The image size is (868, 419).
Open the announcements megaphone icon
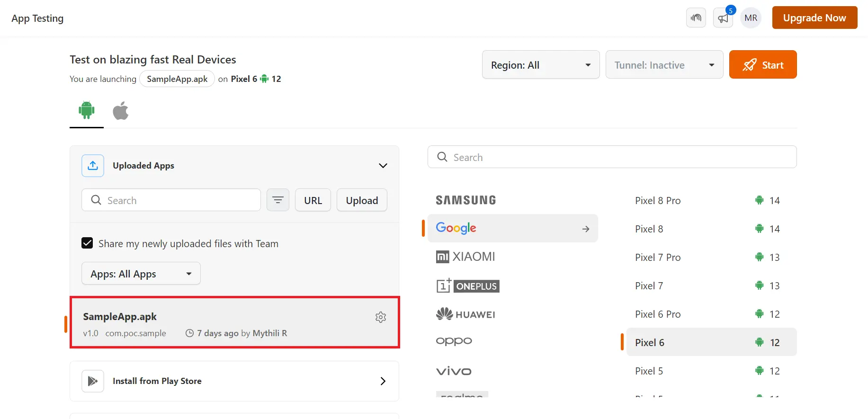(x=723, y=18)
